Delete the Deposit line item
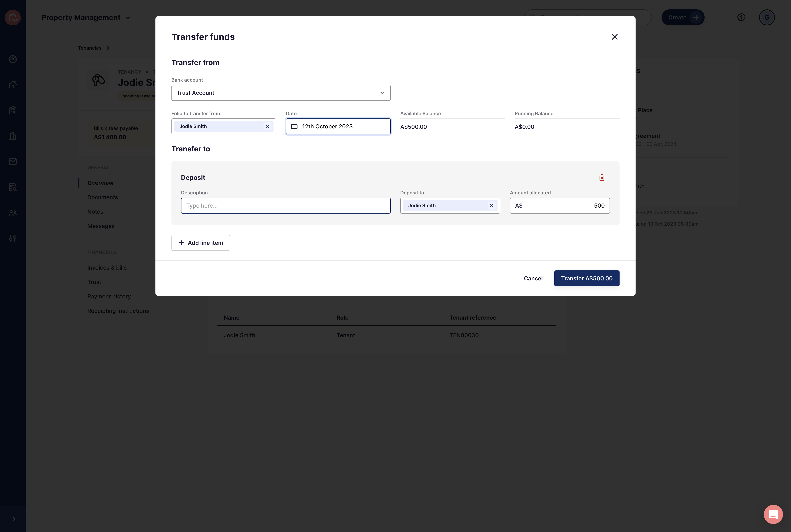The width and height of the screenshot is (791, 532). click(x=602, y=177)
